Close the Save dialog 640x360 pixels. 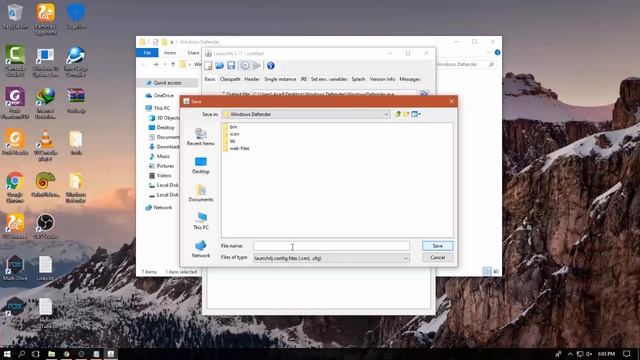(451, 101)
